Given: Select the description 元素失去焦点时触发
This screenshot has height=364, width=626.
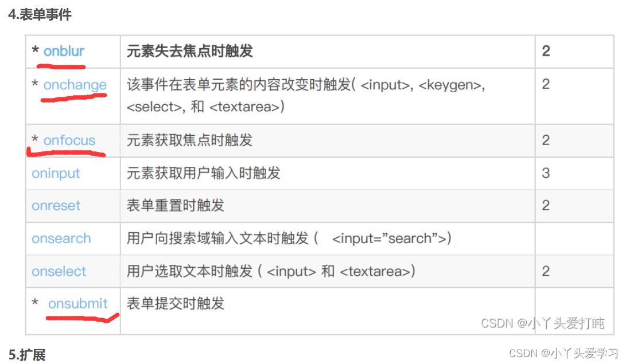Looking at the screenshot, I should (x=190, y=51).
